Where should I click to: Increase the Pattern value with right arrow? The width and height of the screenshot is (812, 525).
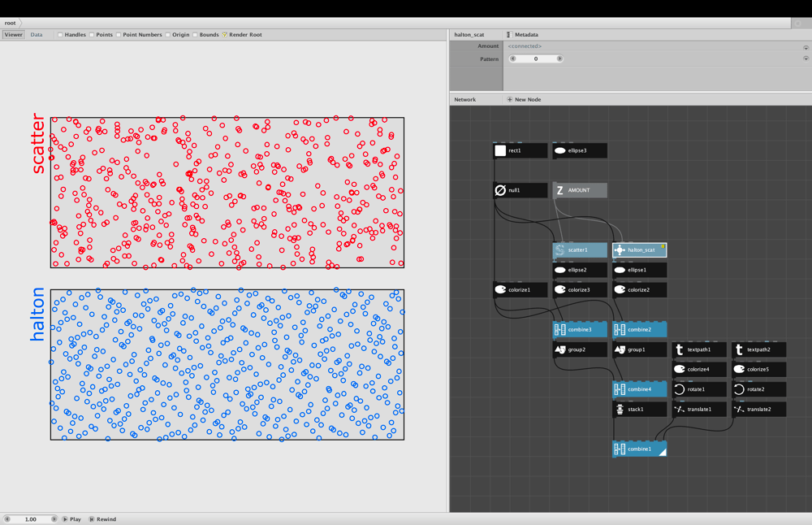[x=559, y=59]
